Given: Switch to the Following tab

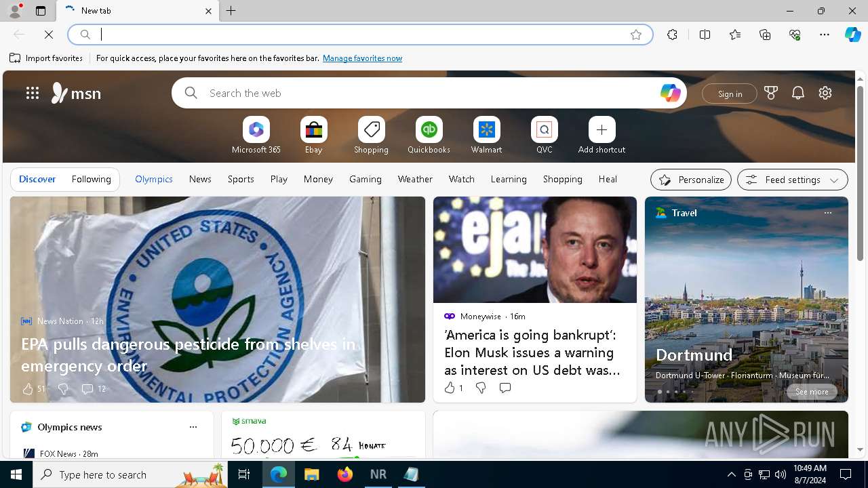Looking at the screenshot, I should coord(91,179).
